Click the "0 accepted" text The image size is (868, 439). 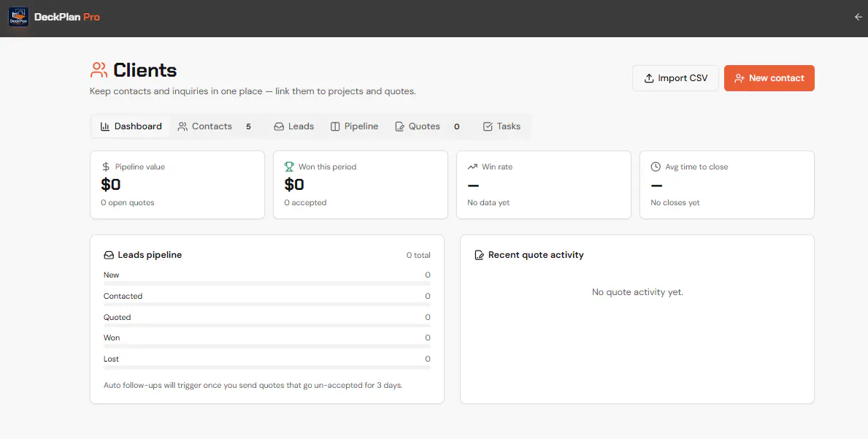coord(306,202)
